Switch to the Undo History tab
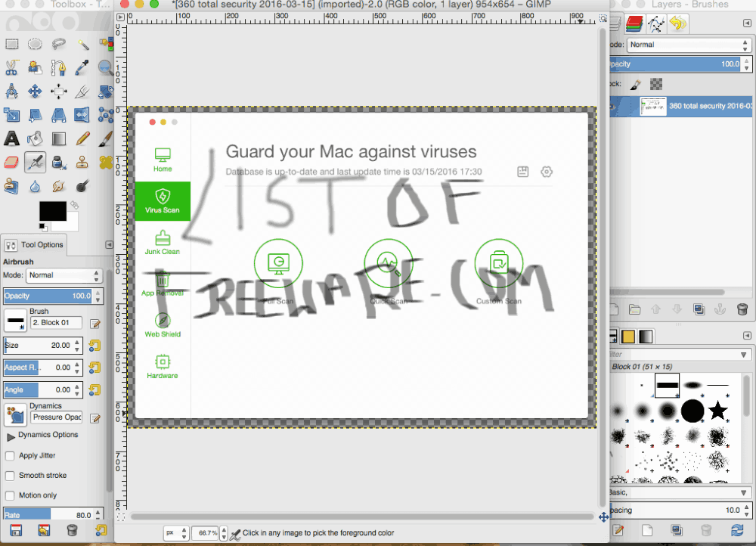 678,23
